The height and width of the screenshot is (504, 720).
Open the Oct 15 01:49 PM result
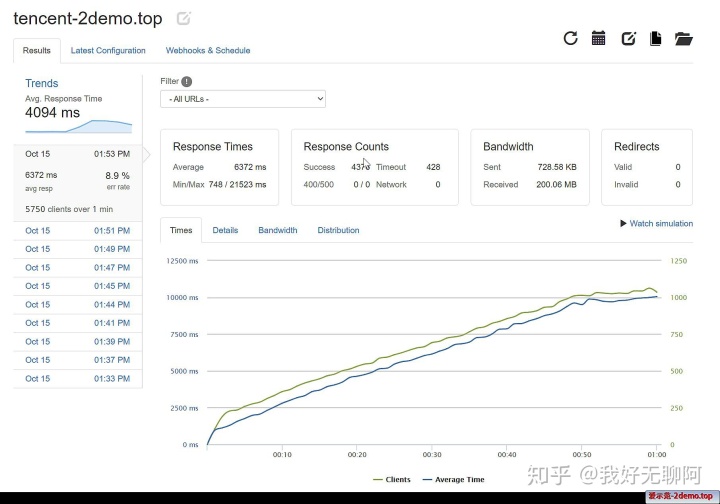click(78, 249)
